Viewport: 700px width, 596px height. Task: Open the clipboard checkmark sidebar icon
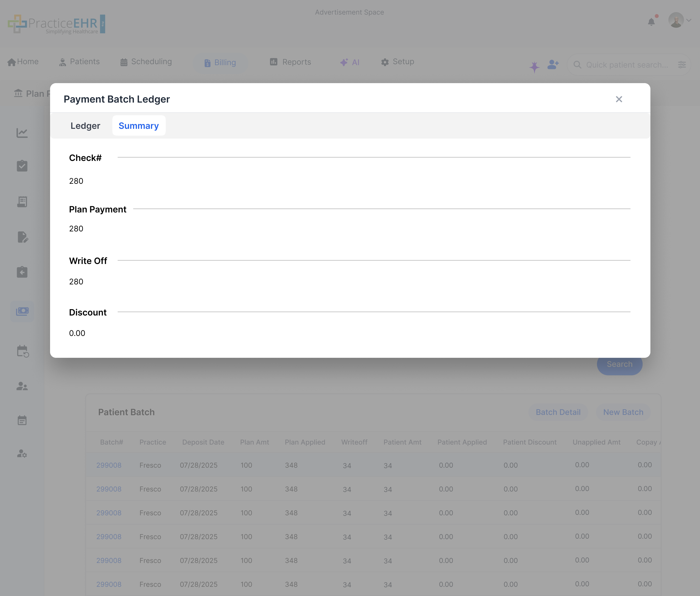[22, 166]
